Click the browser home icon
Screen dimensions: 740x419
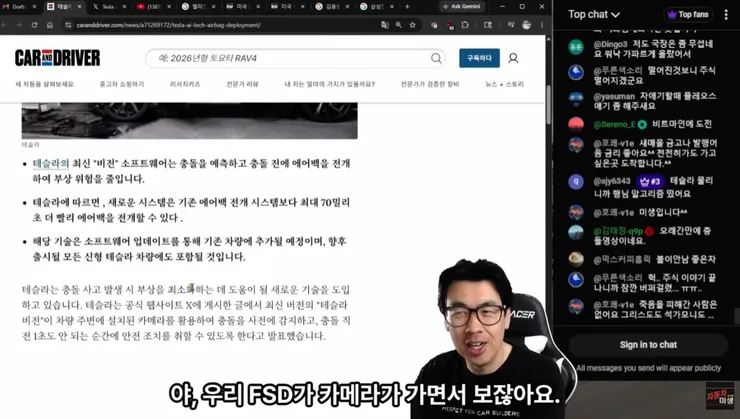coord(50,25)
